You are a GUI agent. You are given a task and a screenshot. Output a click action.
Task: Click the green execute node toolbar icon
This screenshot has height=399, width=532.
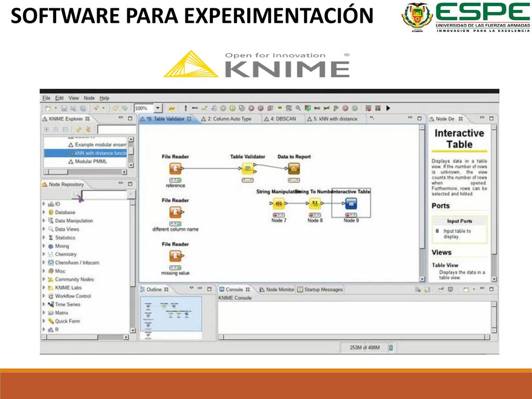(232, 108)
